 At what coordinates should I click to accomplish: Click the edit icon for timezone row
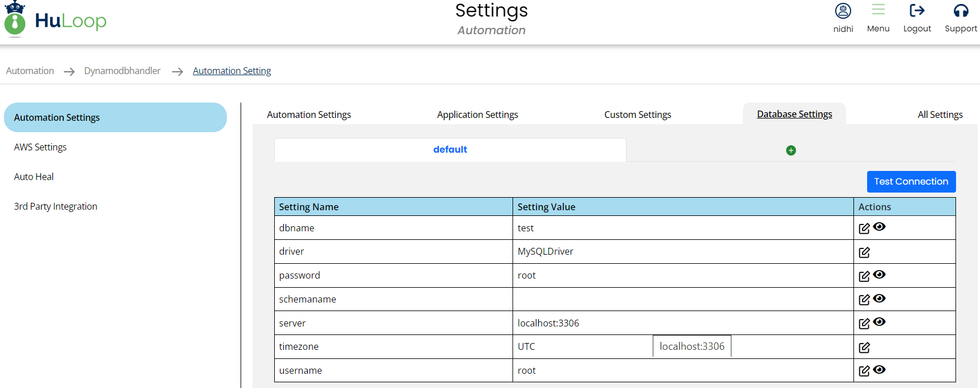click(864, 348)
